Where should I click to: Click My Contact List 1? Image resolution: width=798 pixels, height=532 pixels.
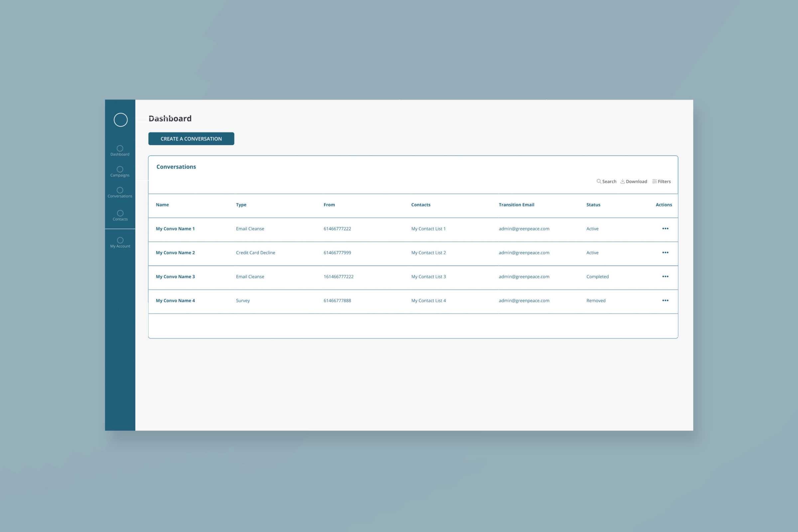tap(428, 229)
